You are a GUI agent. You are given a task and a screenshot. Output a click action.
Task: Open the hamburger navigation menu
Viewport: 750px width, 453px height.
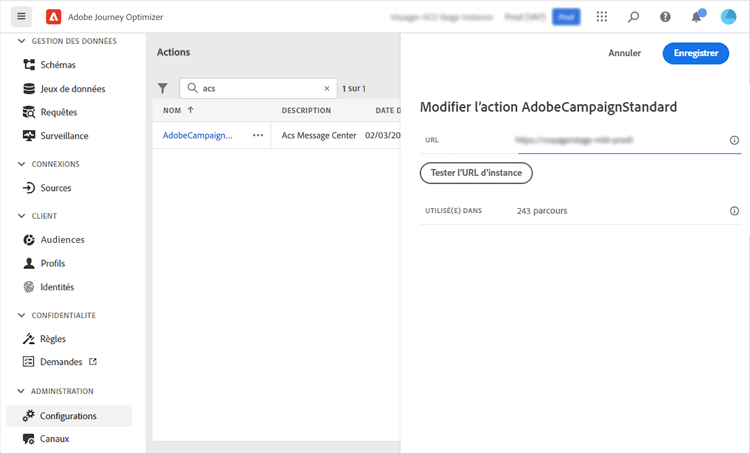pyautogui.click(x=22, y=17)
